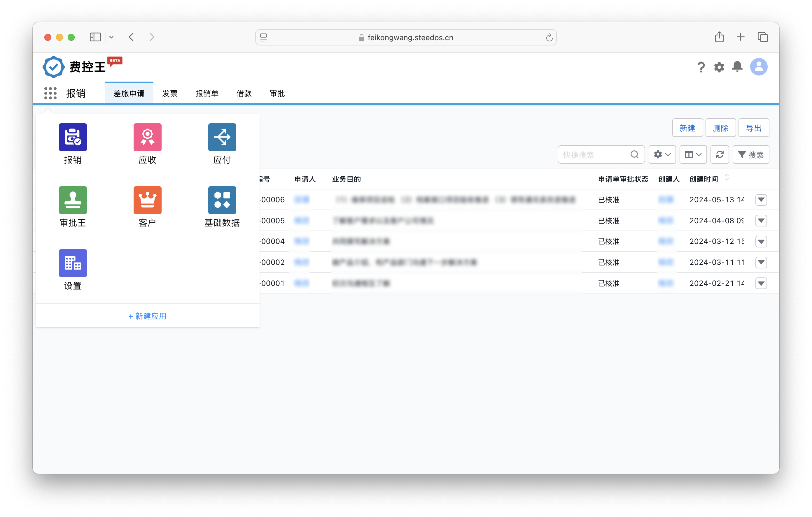Reload page from address bar icon

(549, 37)
